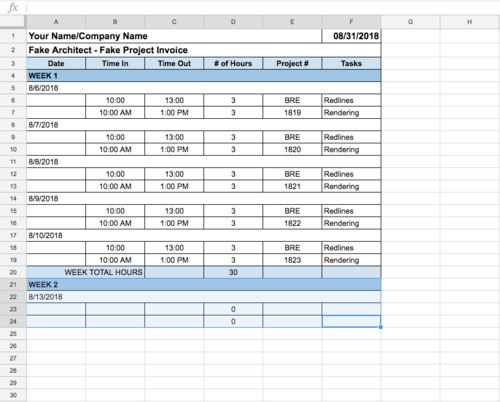The image size is (500, 402).
Task: Select the 8/6/2018 date cell
Action: coord(204,88)
